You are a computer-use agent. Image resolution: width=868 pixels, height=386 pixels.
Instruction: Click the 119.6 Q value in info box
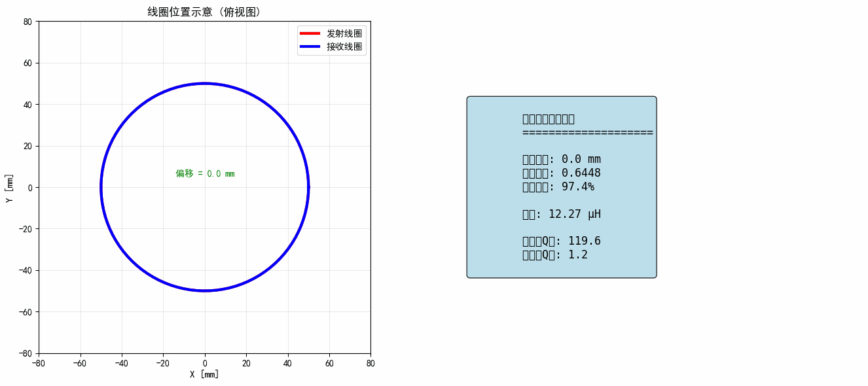pyautogui.click(x=585, y=241)
